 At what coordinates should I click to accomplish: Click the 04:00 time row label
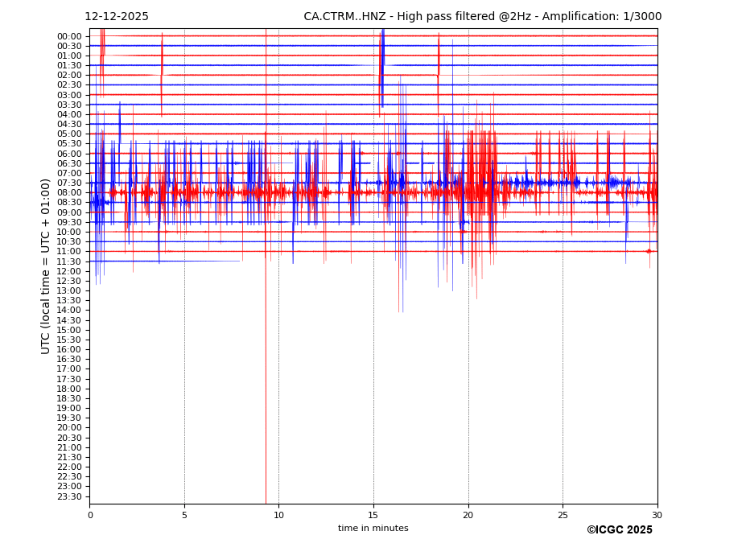[69, 114]
